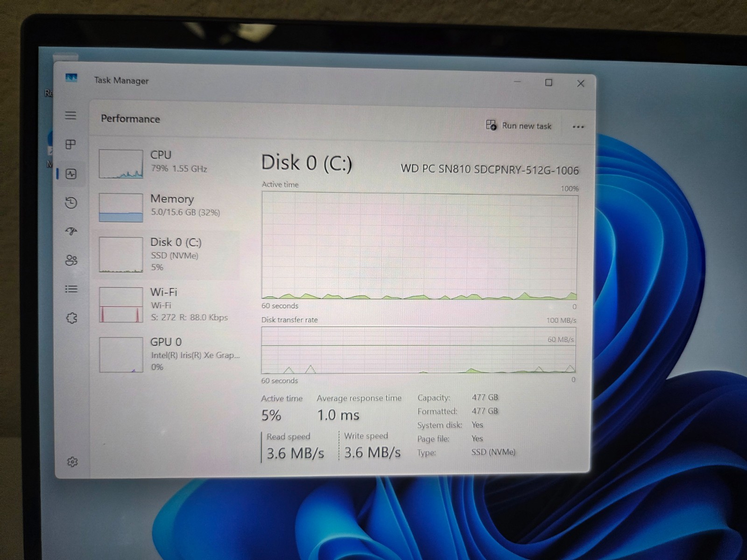The width and height of the screenshot is (747, 560).
Task: Click the WD PC SN810 SDCPNRY-512G-1006 model text
Action: (x=490, y=169)
